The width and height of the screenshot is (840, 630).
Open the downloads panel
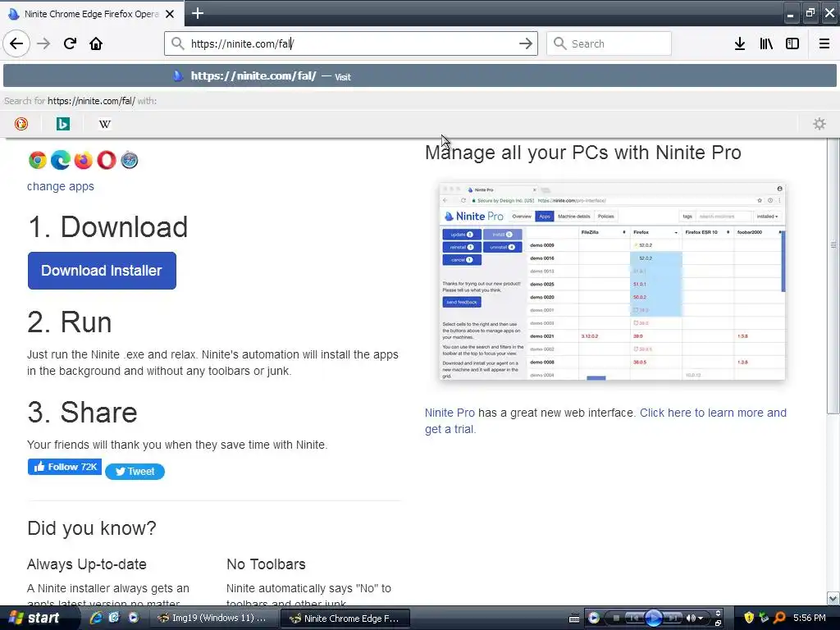739,43
